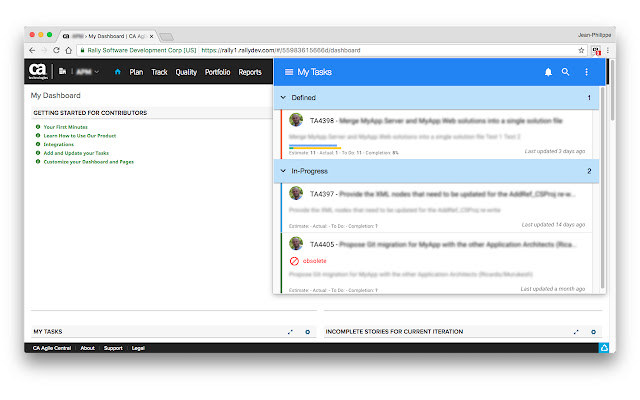Viewport: 640px width, 400px height.
Task: Bookmark this page with the star
Action: point(581,50)
